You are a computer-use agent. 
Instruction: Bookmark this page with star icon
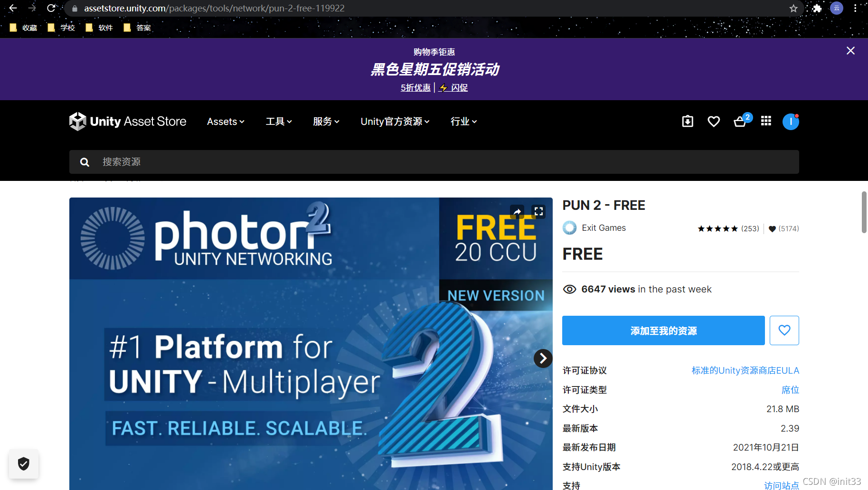coord(793,8)
